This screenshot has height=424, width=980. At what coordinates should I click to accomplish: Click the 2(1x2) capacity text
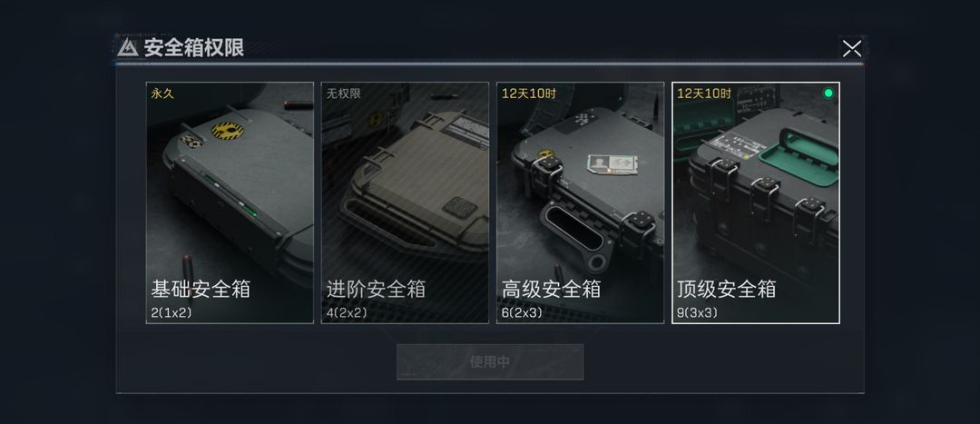pos(171,312)
